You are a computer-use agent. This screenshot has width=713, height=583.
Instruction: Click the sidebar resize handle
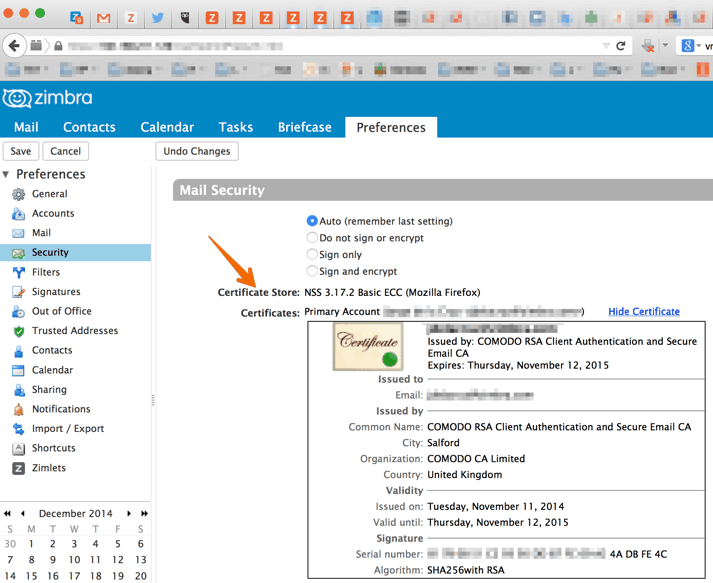coord(153,400)
